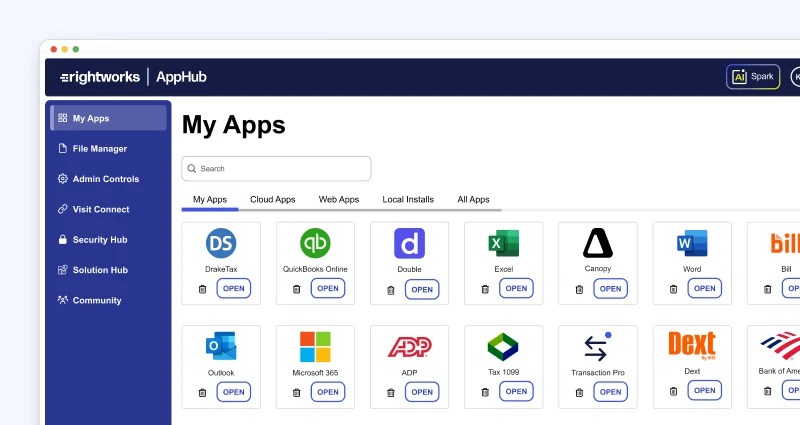The width and height of the screenshot is (800, 425).
Task: Click the Transaction Pro app icon
Action: (597, 346)
